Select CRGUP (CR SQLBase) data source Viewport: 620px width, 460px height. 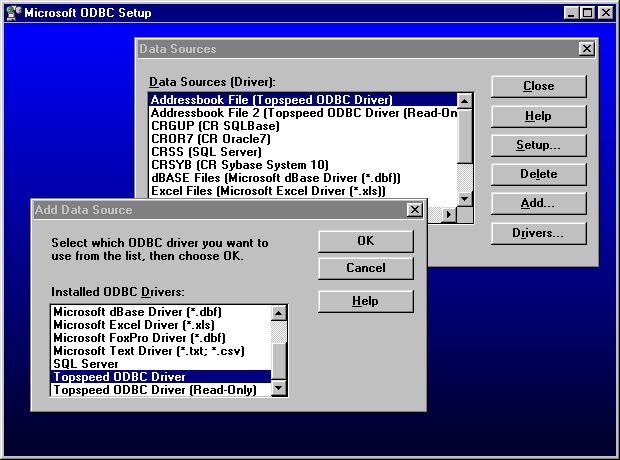(x=303, y=126)
